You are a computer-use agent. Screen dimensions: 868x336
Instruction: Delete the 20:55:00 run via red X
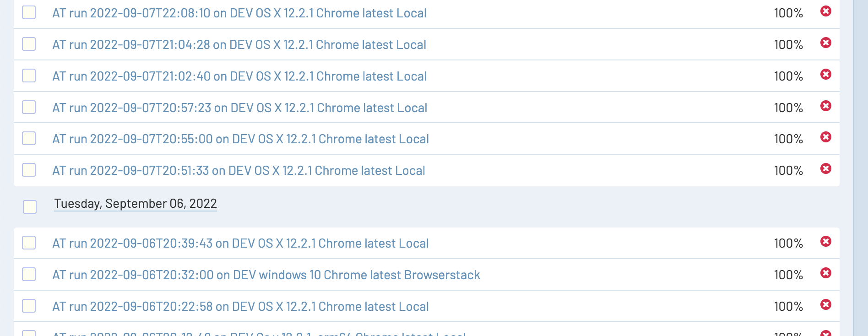pyautogui.click(x=825, y=137)
